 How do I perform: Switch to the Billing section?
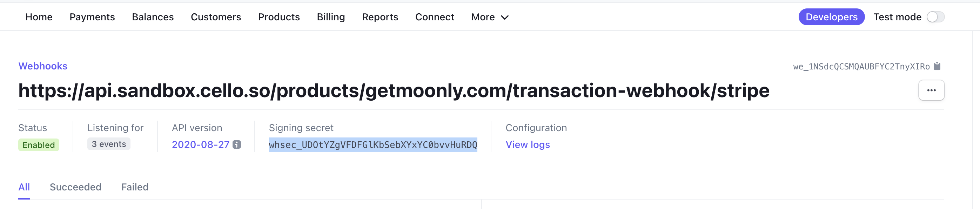coord(331,17)
